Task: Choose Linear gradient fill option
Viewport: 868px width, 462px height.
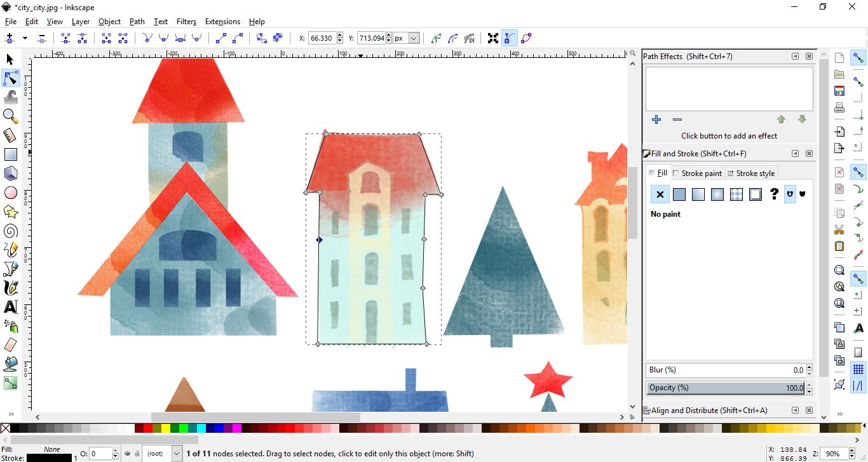Action: [698, 194]
